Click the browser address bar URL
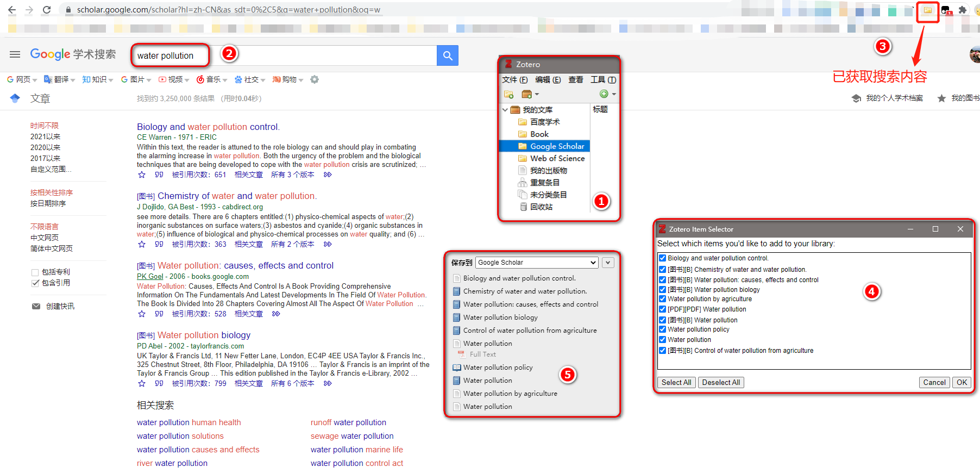Viewport: 980px width, 473px height. click(x=228, y=10)
